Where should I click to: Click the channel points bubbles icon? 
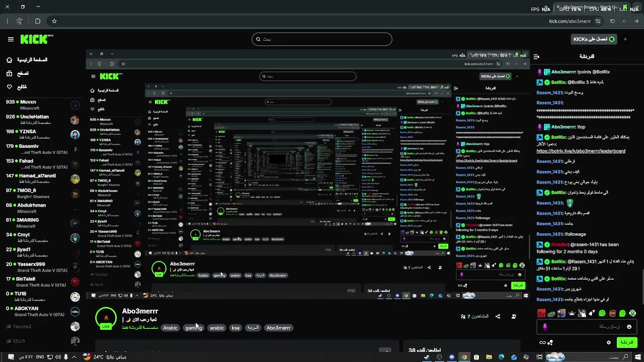550,342
